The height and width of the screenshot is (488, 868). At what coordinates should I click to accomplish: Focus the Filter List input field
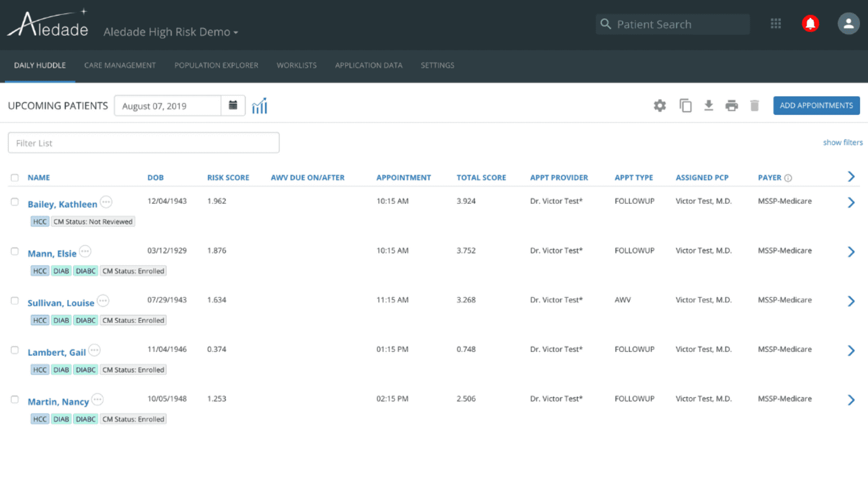click(x=144, y=143)
